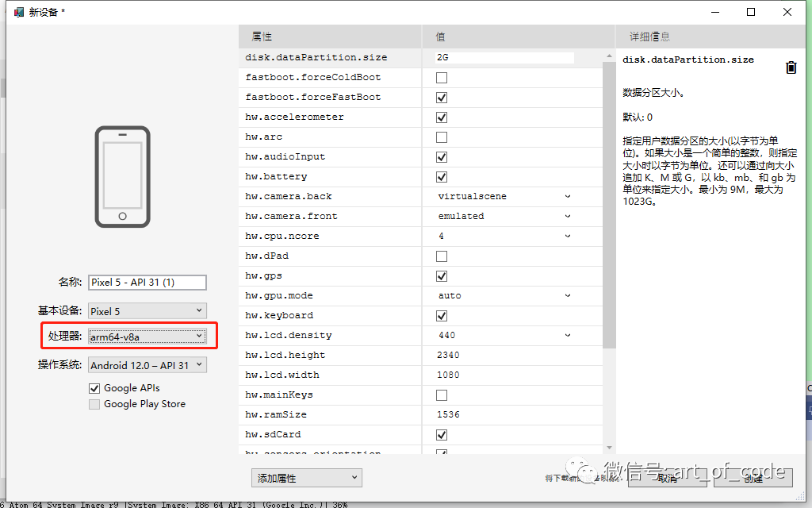This screenshot has height=508, width=812.
Task: Toggle the Google APIs checkbox
Action: coord(94,388)
